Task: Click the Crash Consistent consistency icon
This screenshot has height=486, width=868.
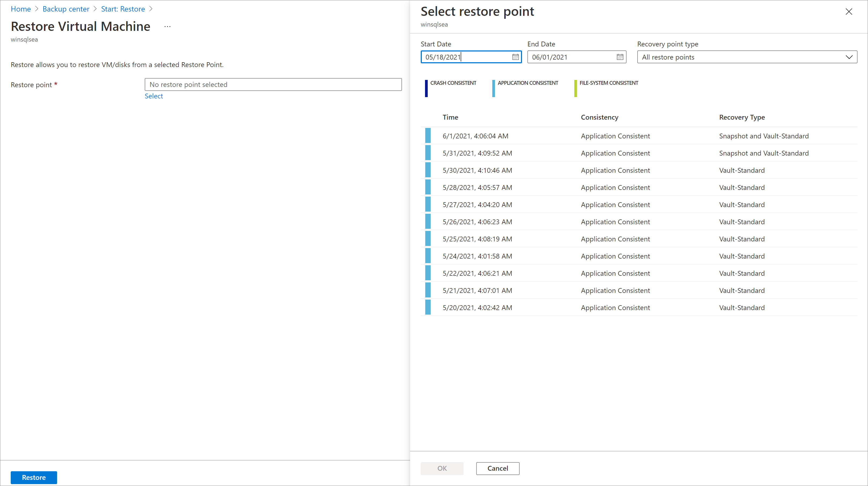Action: [x=426, y=83]
